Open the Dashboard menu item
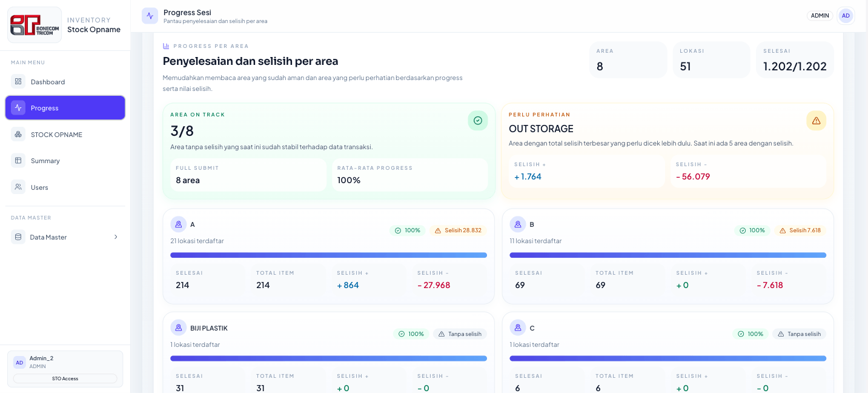The width and height of the screenshot is (868, 393). (65, 82)
